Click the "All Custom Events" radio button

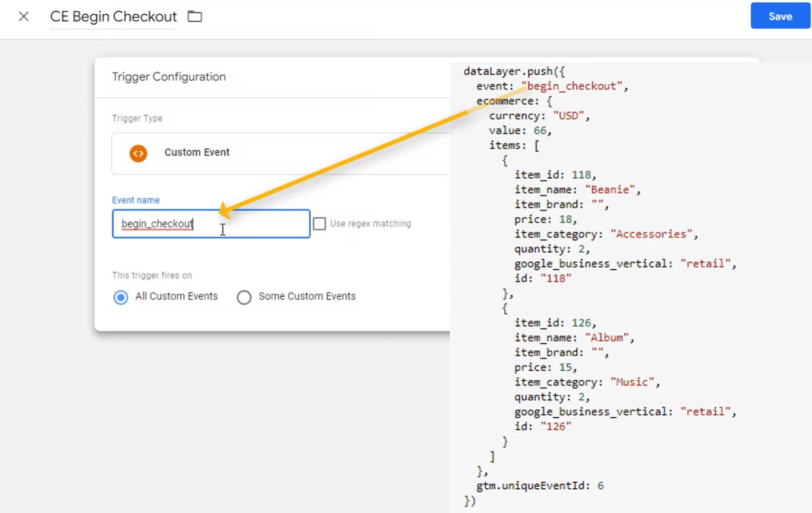[121, 297]
